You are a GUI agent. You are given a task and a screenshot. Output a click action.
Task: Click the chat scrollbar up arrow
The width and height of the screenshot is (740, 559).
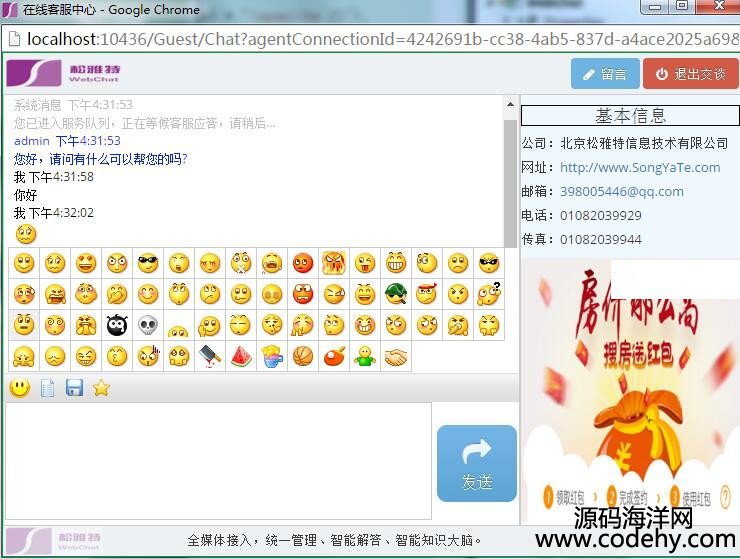[x=510, y=104]
